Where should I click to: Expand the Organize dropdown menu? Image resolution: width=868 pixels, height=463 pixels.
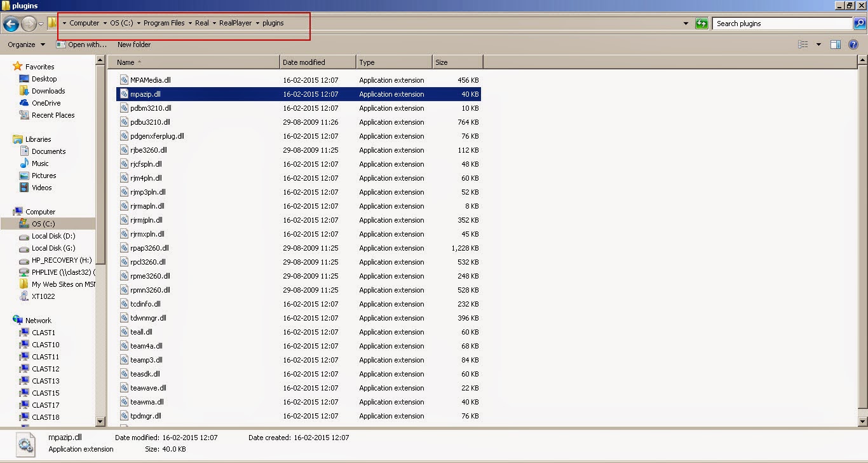[27, 45]
